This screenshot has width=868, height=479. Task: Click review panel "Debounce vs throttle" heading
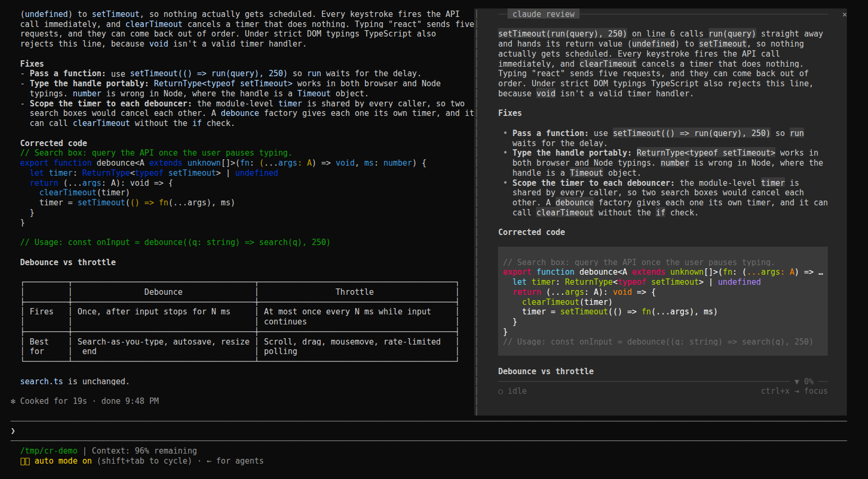pyautogui.click(x=546, y=372)
